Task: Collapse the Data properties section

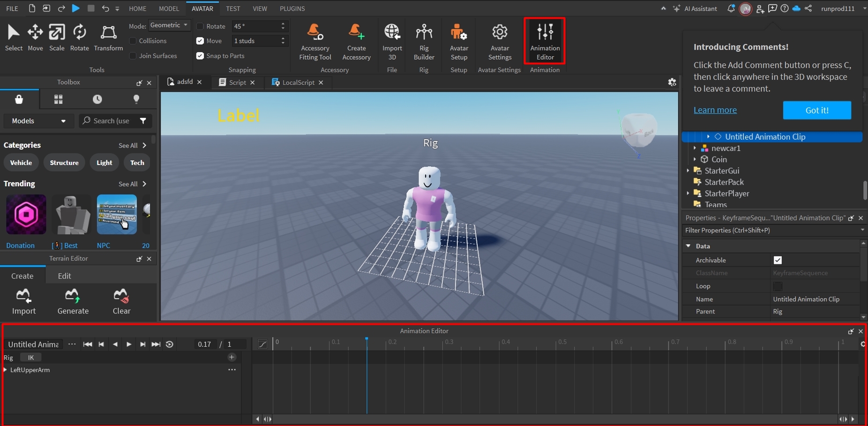Action: click(x=688, y=246)
